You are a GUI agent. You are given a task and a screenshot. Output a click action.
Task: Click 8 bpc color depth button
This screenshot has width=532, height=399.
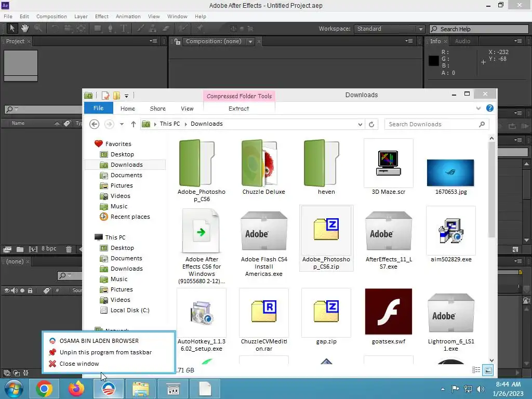49,249
